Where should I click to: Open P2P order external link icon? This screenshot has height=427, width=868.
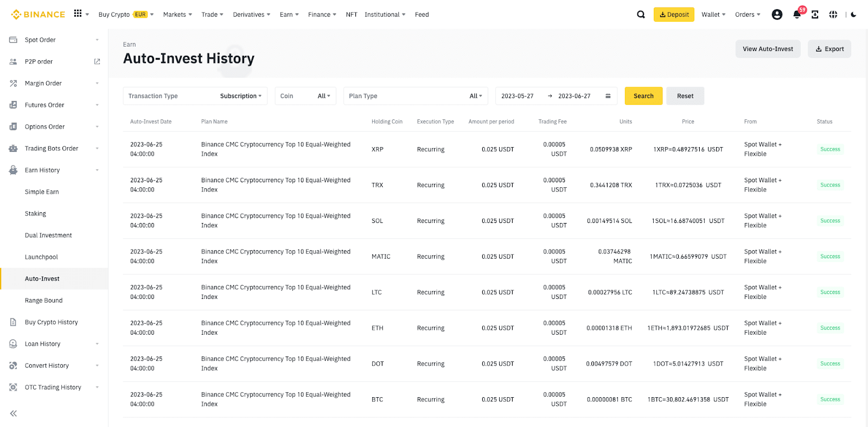click(x=97, y=61)
